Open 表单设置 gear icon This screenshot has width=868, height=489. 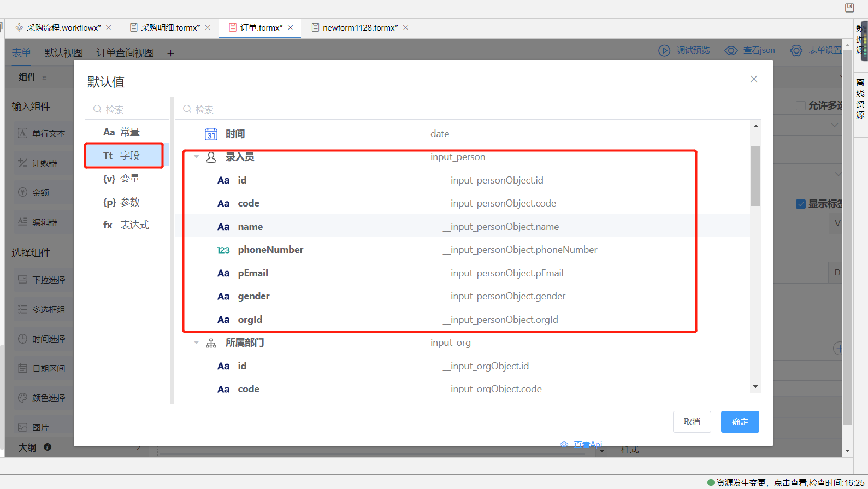pyautogui.click(x=796, y=51)
